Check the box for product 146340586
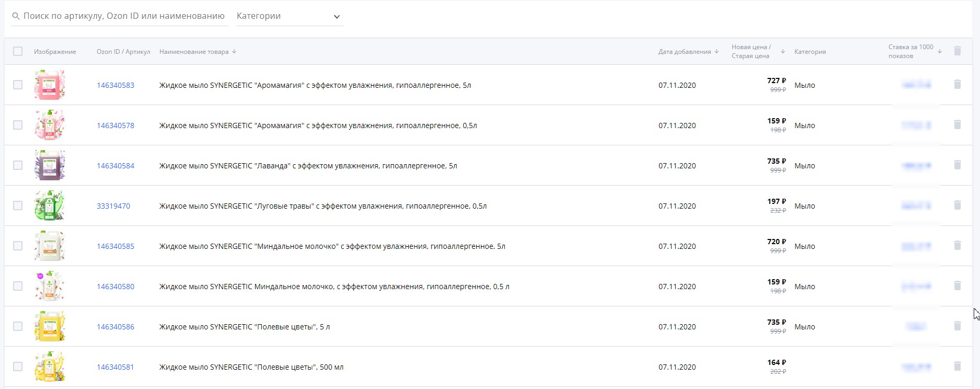The height and width of the screenshot is (389, 980). coord(18,326)
